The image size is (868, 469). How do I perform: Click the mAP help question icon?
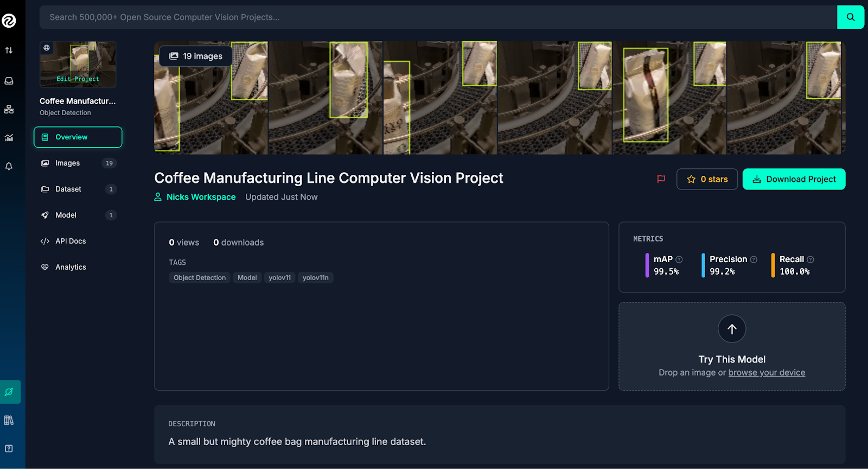[679, 259]
